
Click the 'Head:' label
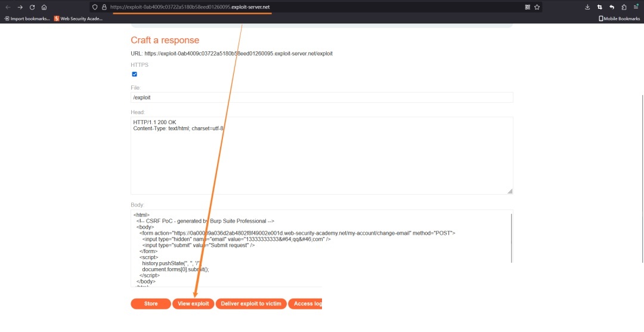click(x=138, y=112)
